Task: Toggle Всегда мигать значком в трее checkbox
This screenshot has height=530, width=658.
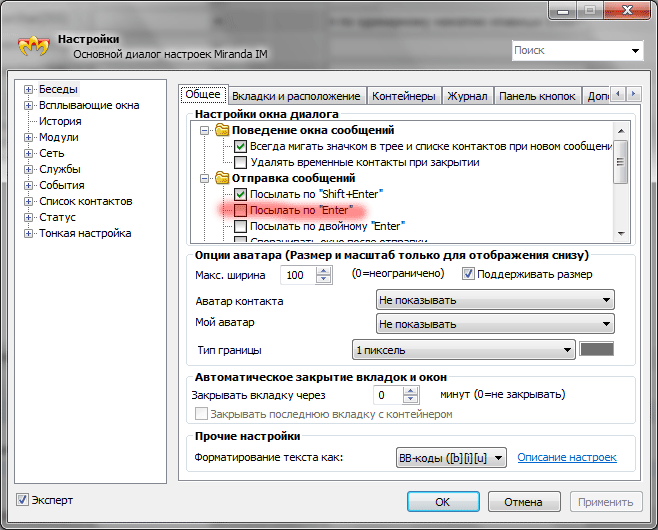Action: [x=240, y=146]
